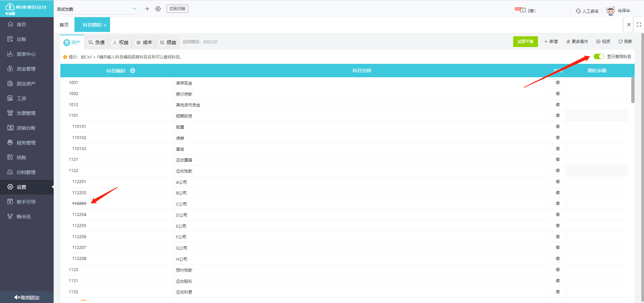Open the 报表中心 chart icon
644x303 pixels.
pos(10,54)
